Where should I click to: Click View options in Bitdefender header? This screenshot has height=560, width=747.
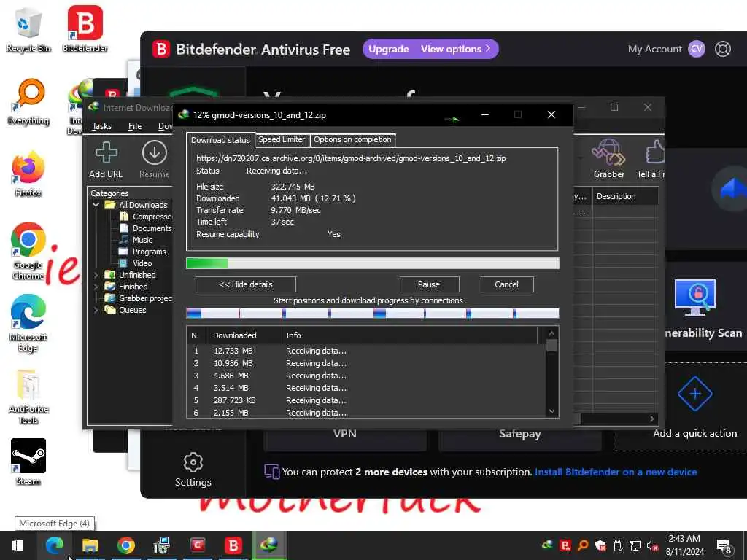[x=455, y=49]
